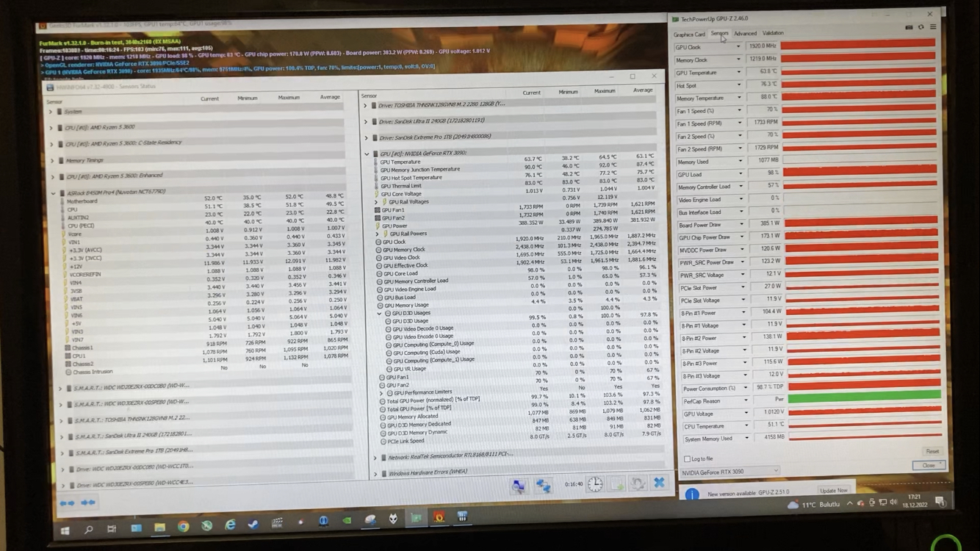Click PerfCap Reason green bar graph
The height and width of the screenshot is (551, 980).
click(x=865, y=397)
